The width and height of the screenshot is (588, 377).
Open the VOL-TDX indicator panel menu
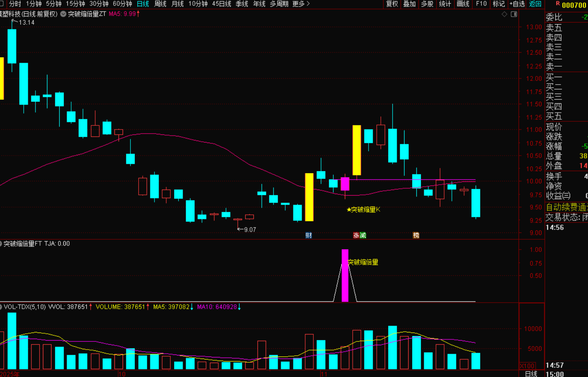tap(1, 307)
